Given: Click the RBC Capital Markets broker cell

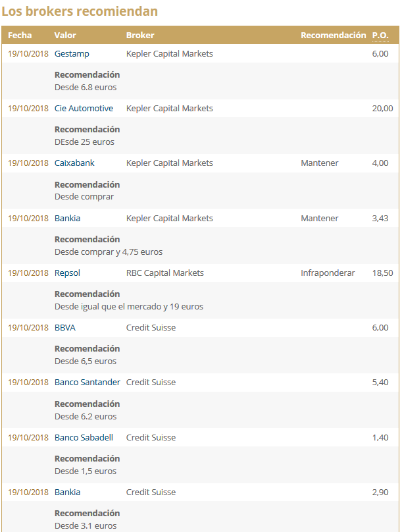Looking at the screenshot, I should click(x=165, y=273).
